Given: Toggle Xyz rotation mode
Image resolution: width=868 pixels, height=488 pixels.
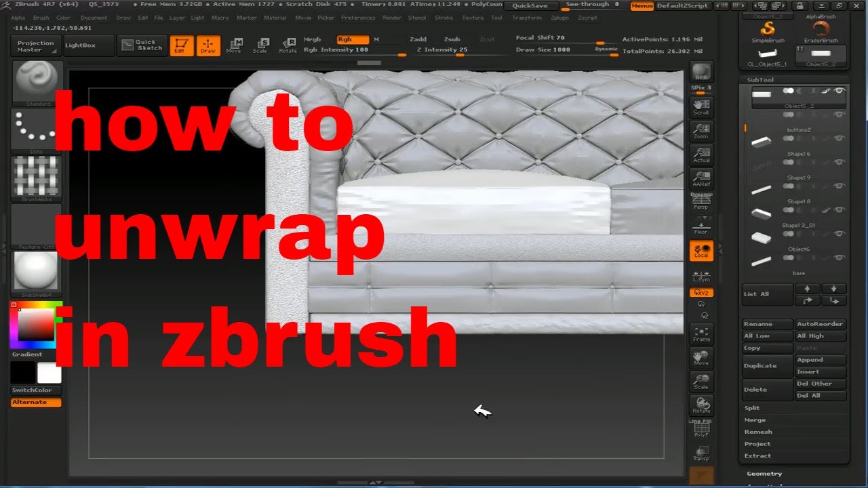Looking at the screenshot, I should click(701, 293).
